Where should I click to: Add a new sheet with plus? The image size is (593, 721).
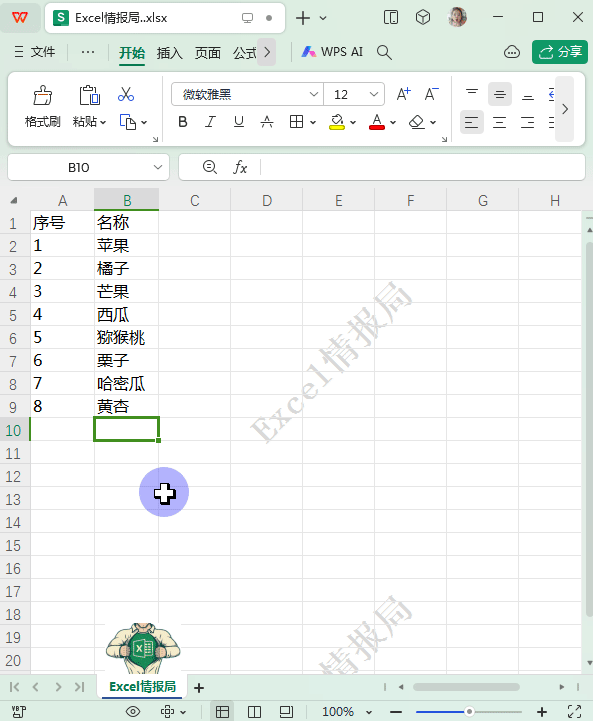(199, 688)
